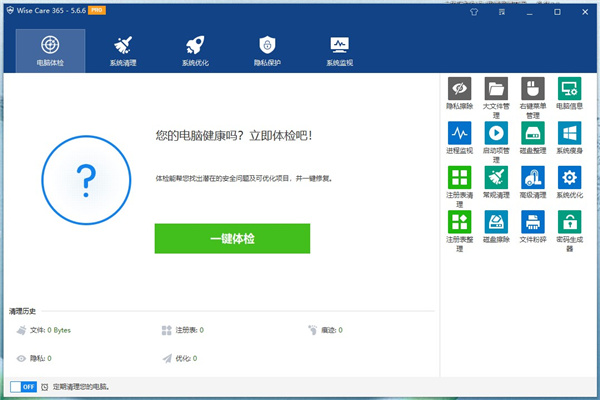The width and height of the screenshot is (600, 400).
Task: Switch to the 系统清理 tab
Action: (x=124, y=49)
